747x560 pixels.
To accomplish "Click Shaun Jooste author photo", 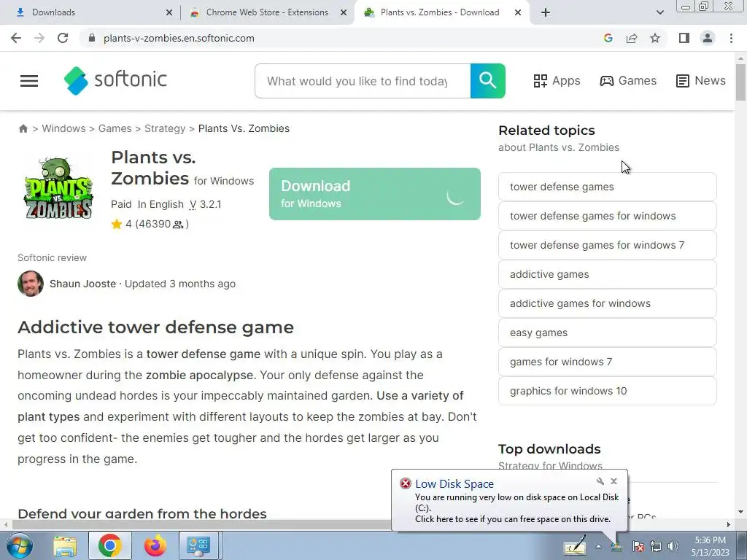I will pyautogui.click(x=31, y=284).
